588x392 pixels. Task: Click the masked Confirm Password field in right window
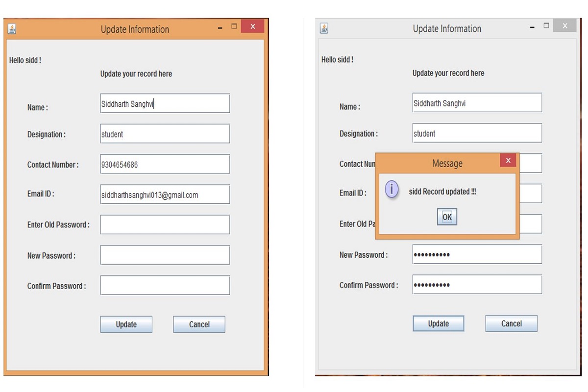(477, 285)
